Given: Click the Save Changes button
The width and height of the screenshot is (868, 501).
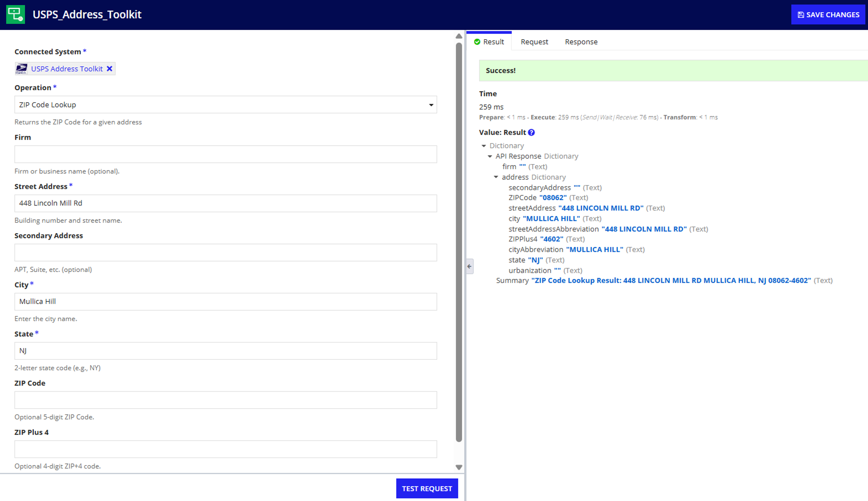Looking at the screenshot, I should click(828, 14).
